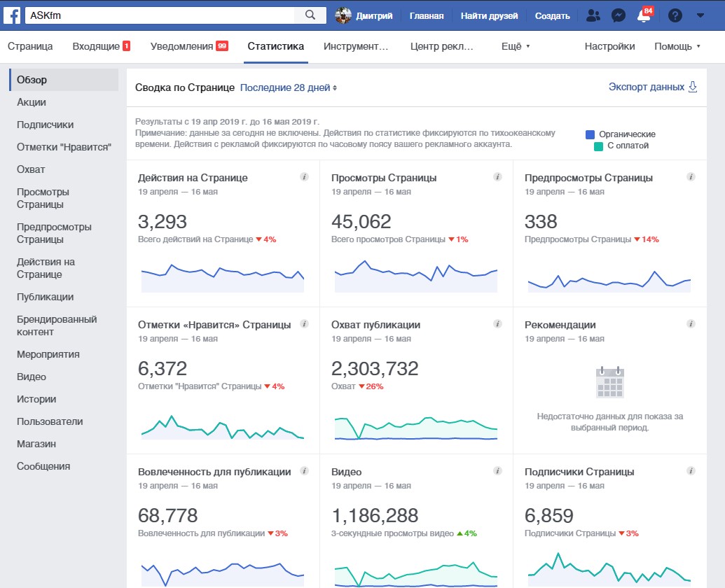This screenshot has height=588, width=725.
Task: Open the Уведомления tab
Action: [189, 46]
